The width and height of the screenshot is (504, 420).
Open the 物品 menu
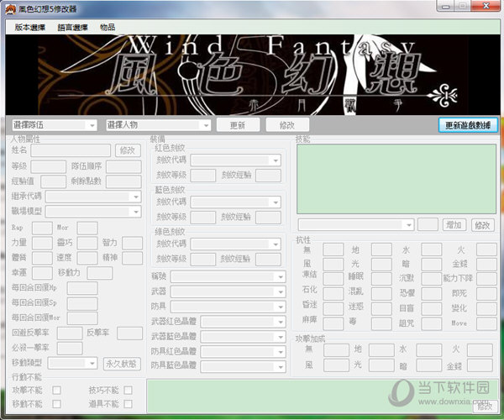coord(108,27)
